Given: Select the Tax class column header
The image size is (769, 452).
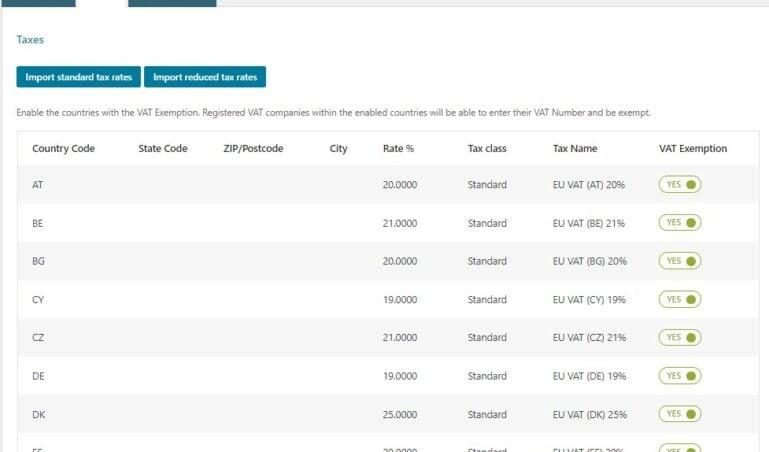Looking at the screenshot, I should click(487, 149).
